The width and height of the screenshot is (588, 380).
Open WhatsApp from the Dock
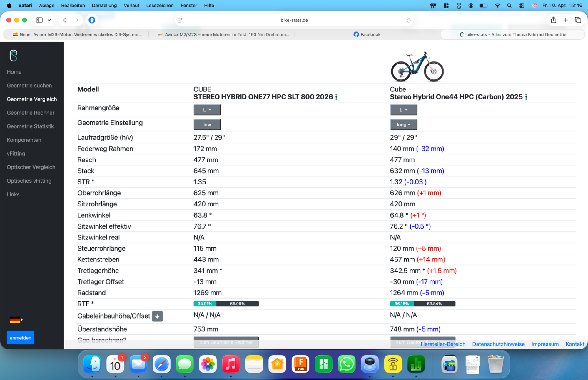347,364
